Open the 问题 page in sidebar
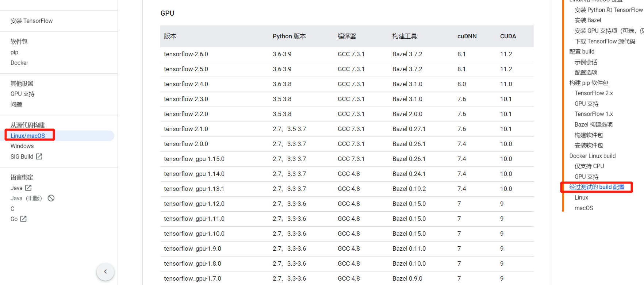Image resolution: width=644 pixels, height=285 pixels. 16,104
